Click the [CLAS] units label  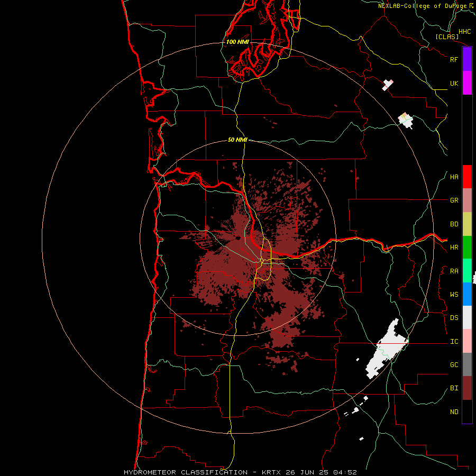[x=447, y=37]
